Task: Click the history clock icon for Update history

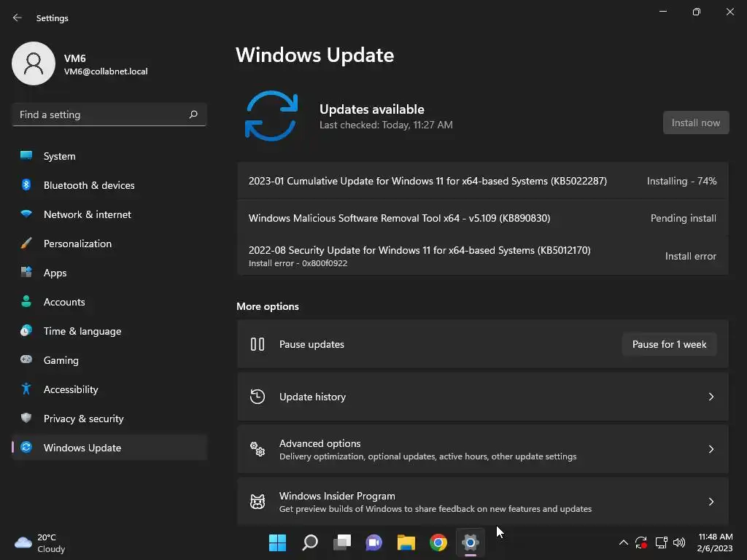Action: (258, 396)
